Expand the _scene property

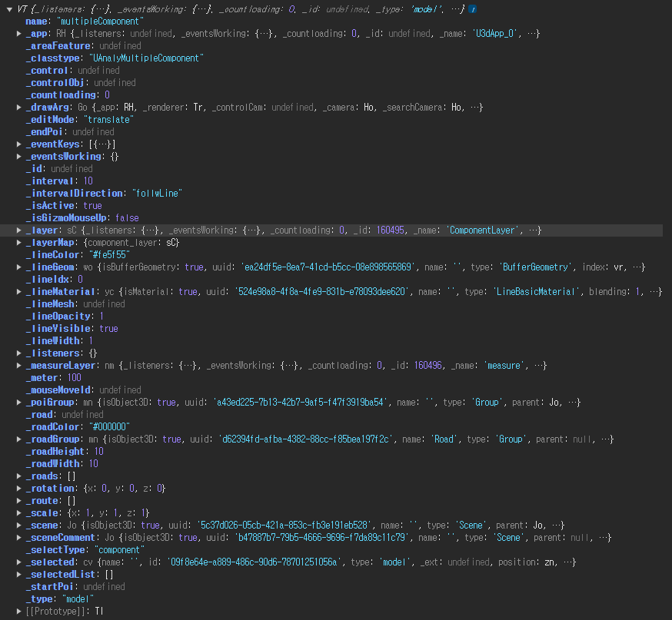point(19,525)
